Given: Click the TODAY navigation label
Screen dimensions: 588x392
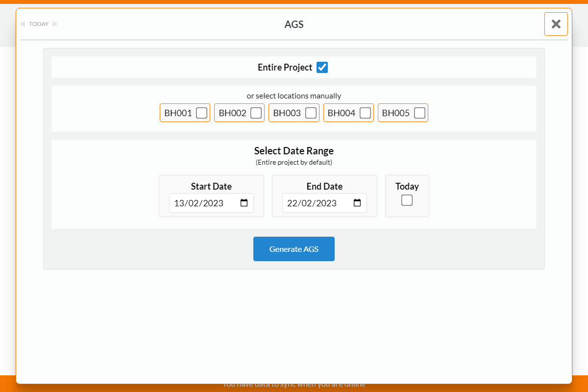Looking at the screenshot, I should 39,24.
